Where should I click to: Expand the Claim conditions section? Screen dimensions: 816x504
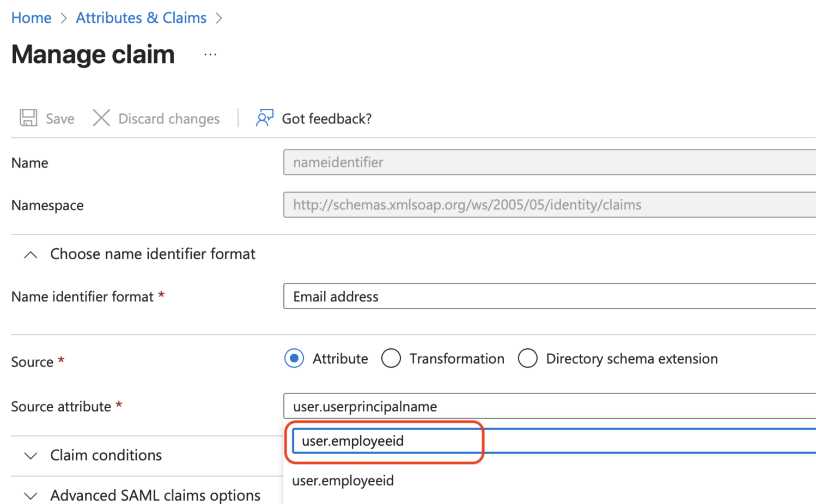31,456
